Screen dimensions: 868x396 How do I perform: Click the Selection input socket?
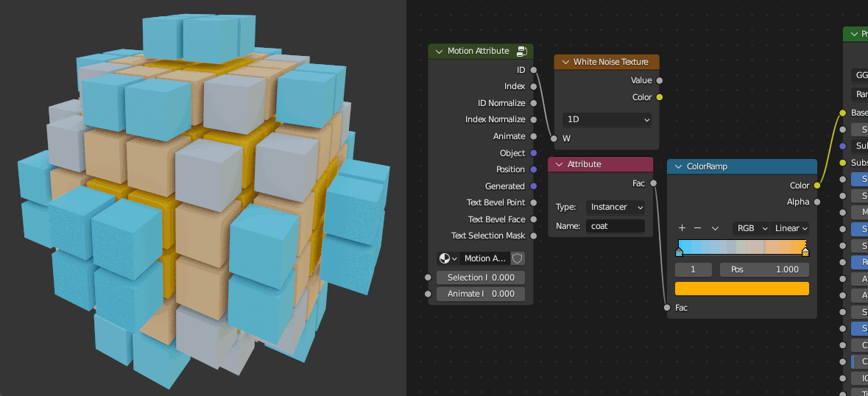coord(428,277)
